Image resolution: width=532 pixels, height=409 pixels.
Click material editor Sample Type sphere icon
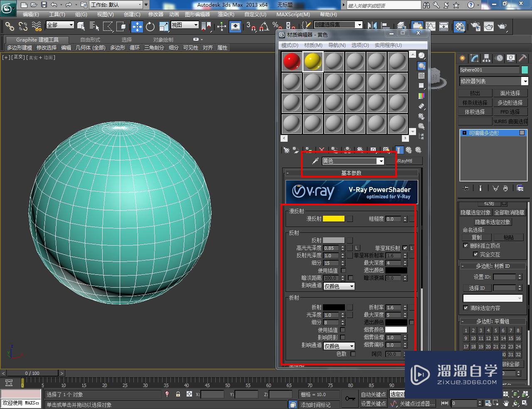click(x=421, y=56)
